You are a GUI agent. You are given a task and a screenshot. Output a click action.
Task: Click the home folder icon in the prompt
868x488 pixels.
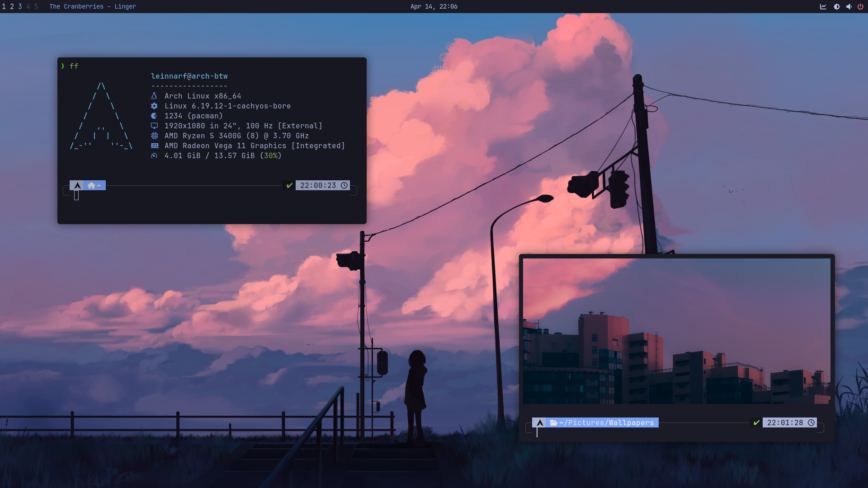(x=91, y=185)
